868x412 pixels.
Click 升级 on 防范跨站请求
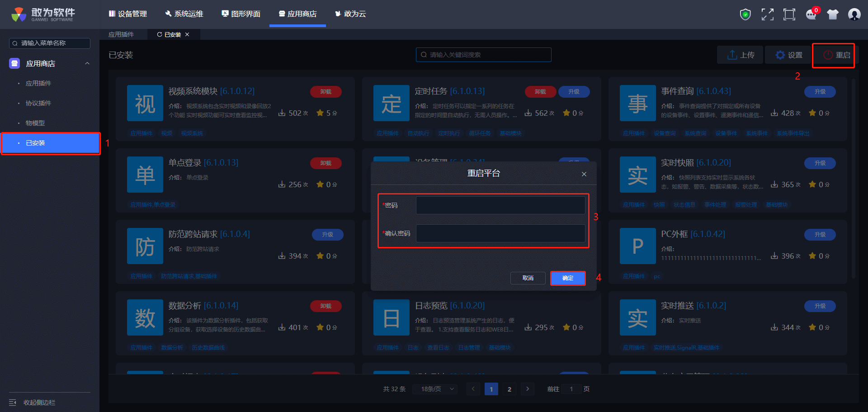click(327, 235)
